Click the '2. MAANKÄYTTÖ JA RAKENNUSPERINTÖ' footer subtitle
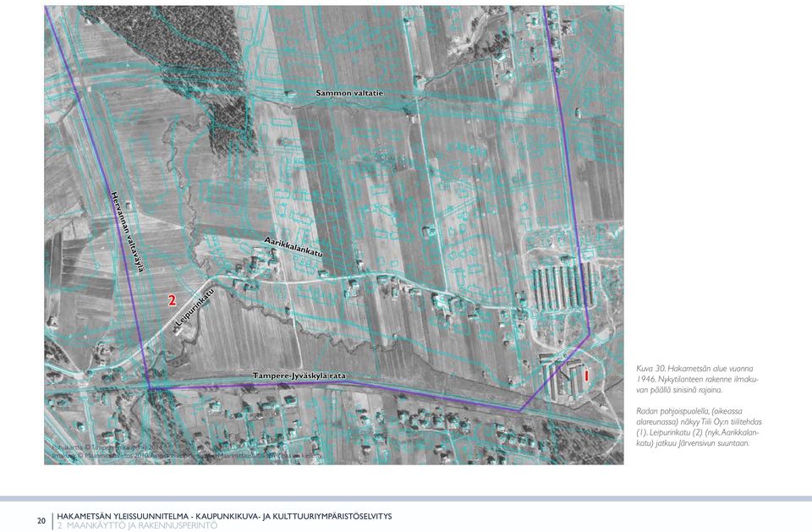 click(137, 525)
